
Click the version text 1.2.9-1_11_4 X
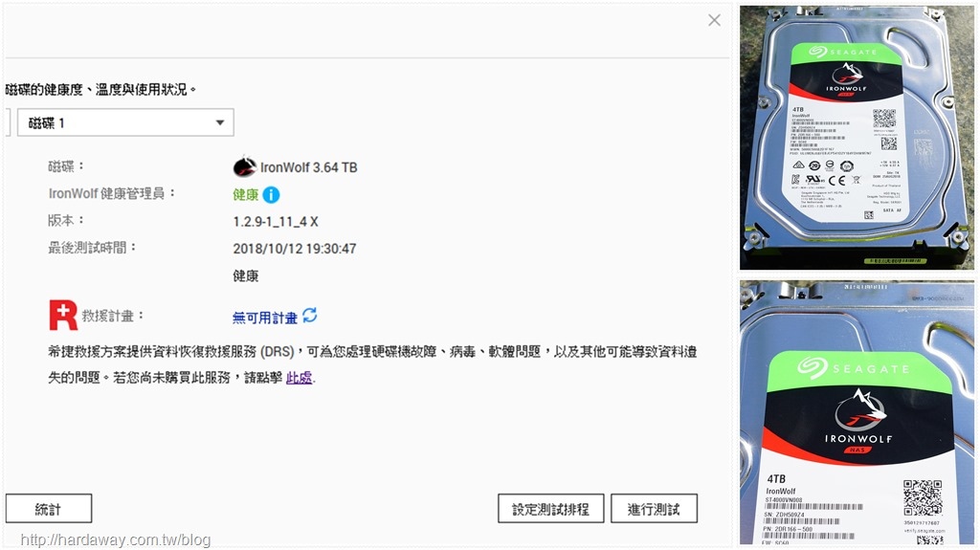276,222
